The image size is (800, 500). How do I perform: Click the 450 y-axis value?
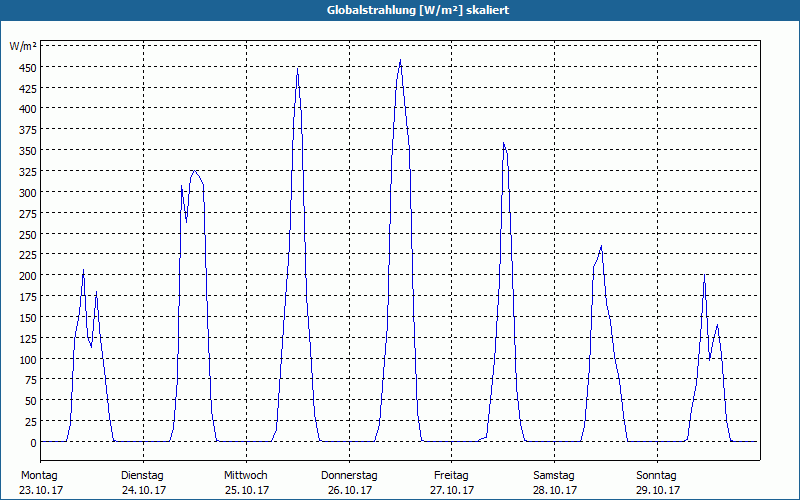click(x=28, y=68)
